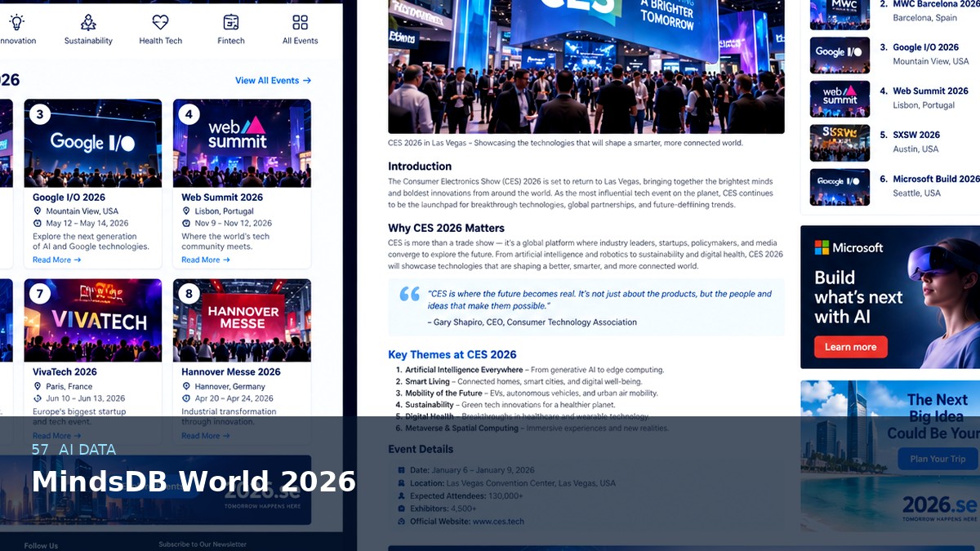Open the Hannover Messe card image

pos(242,320)
